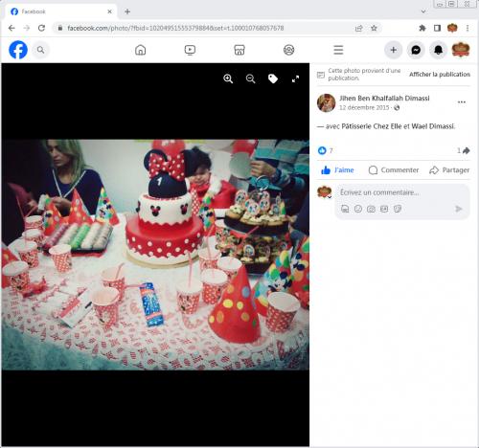Image resolution: width=479 pixels, height=448 pixels.
Task: Add a GIF to the comment
Action: click(384, 209)
